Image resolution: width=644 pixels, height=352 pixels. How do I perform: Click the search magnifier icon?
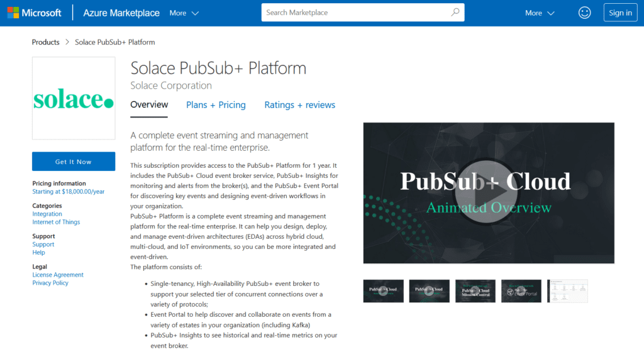455,13
